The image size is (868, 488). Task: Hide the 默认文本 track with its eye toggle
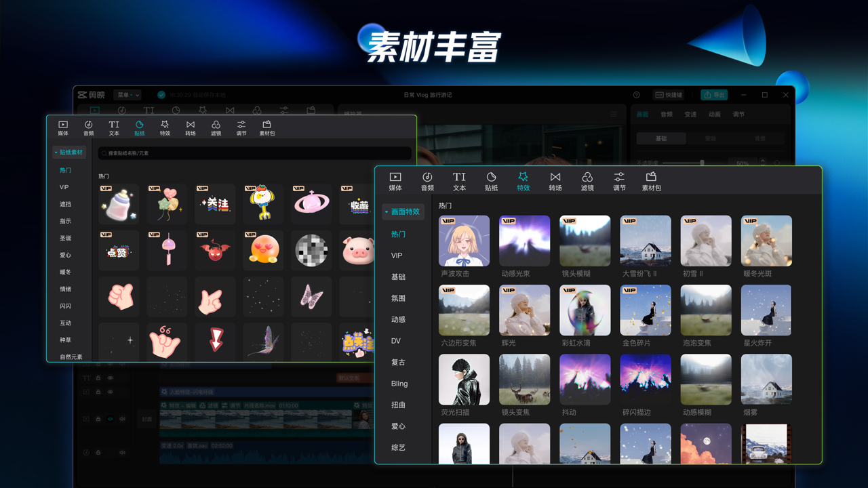point(111,378)
